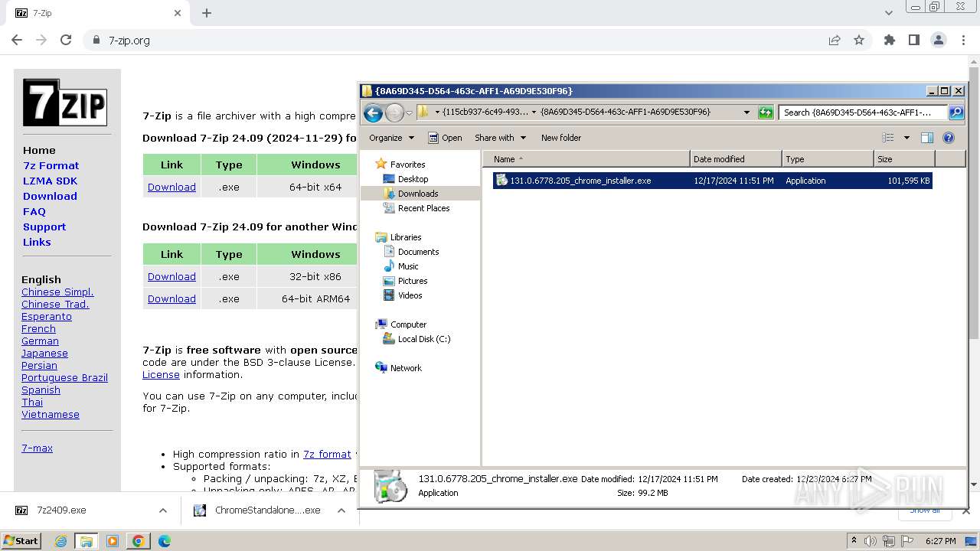This screenshot has width=980, height=551.
Task: Open LZMA SDK sidebar link
Action: 50,181
